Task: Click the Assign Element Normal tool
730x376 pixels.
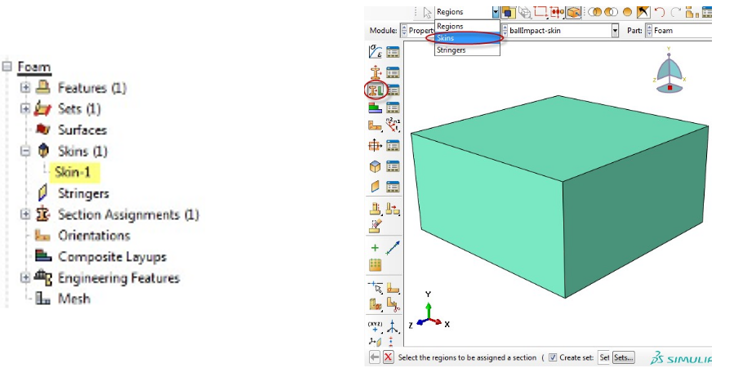Action: [393, 125]
